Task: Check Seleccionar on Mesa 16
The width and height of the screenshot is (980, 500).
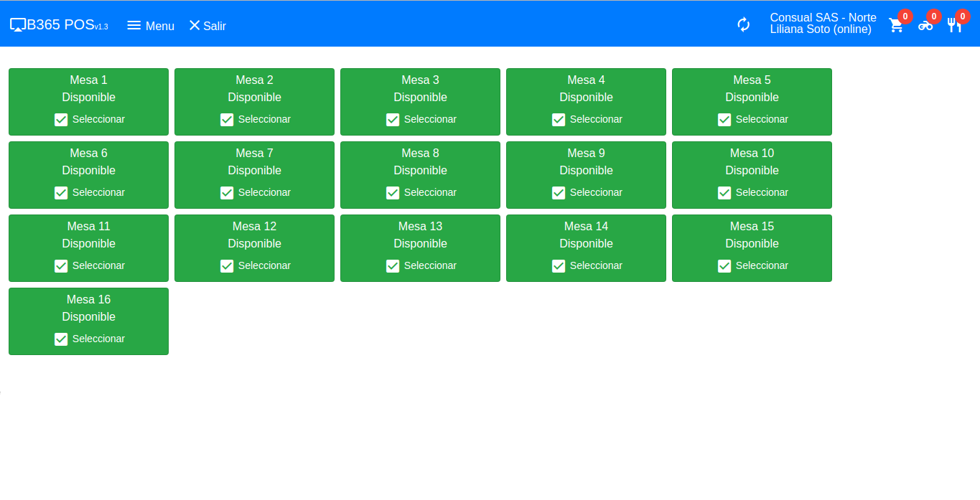Action: click(x=90, y=339)
